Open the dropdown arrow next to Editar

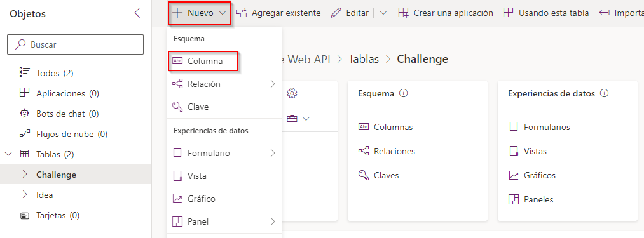point(383,13)
